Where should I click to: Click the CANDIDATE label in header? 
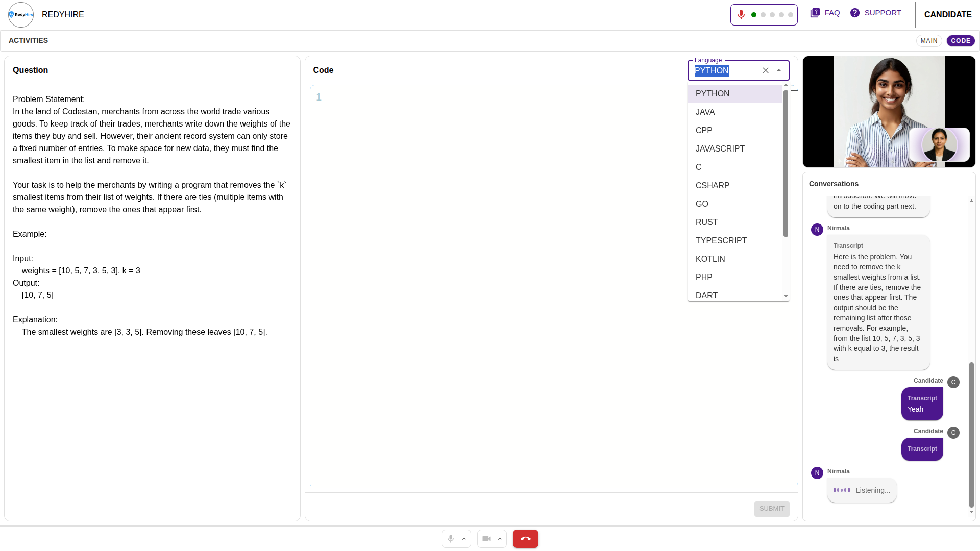coord(948,15)
